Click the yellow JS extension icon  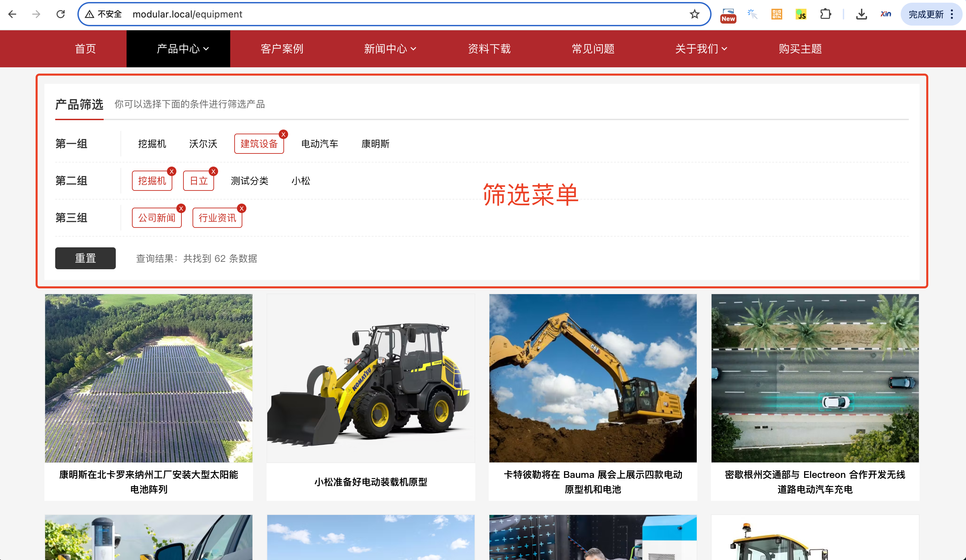tap(801, 14)
